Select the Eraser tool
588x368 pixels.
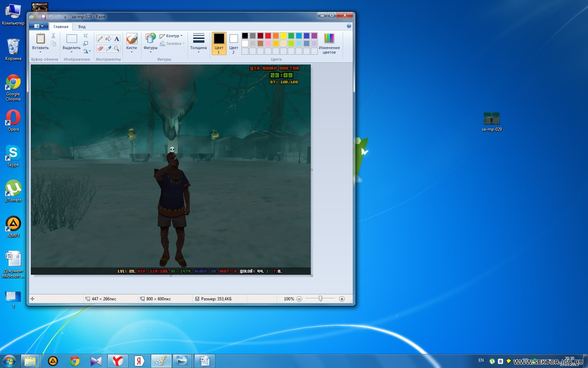coord(100,49)
